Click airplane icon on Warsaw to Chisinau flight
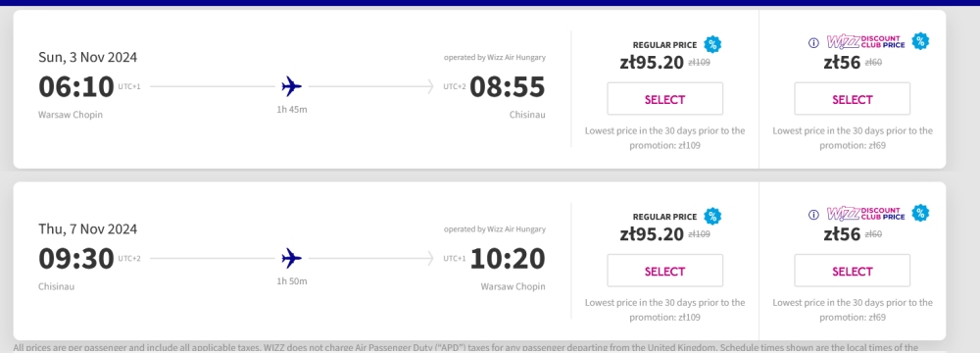Image resolution: width=980 pixels, height=353 pixels. [x=291, y=86]
